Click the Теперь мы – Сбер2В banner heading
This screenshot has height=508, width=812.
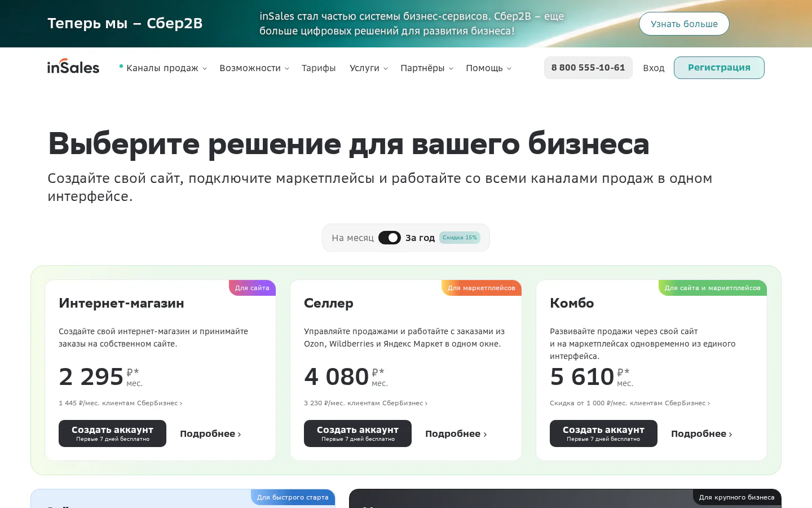(x=125, y=23)
